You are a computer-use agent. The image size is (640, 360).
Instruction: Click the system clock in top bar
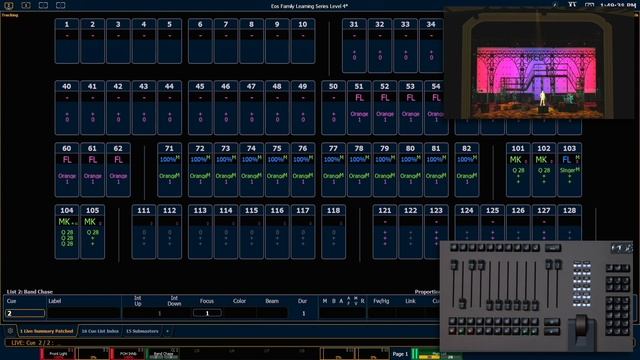click(618, 5)
